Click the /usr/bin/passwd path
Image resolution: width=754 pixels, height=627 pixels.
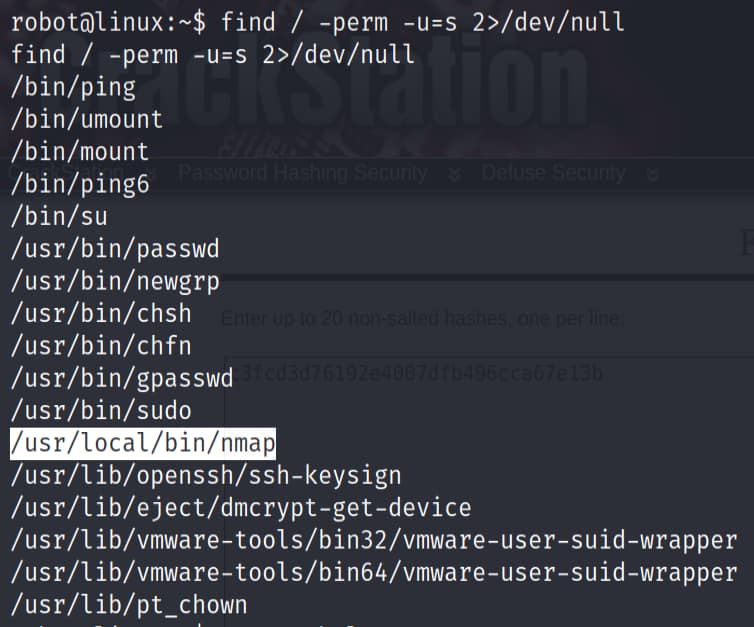[x=115, y=248]
